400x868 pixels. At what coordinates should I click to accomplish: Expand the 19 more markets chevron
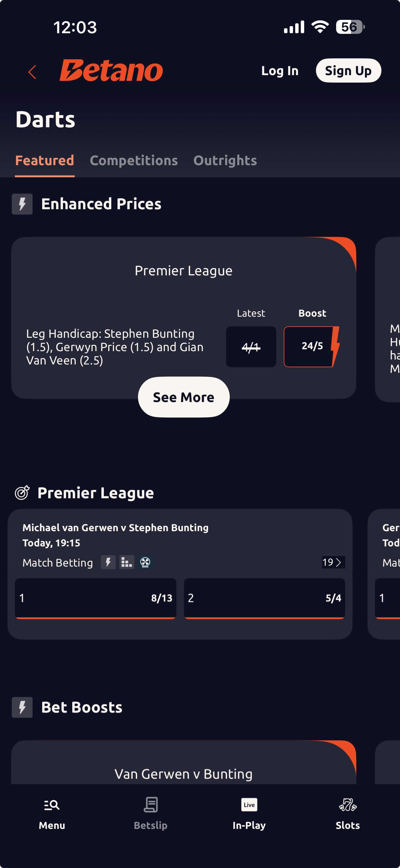(x=333, y=562)
